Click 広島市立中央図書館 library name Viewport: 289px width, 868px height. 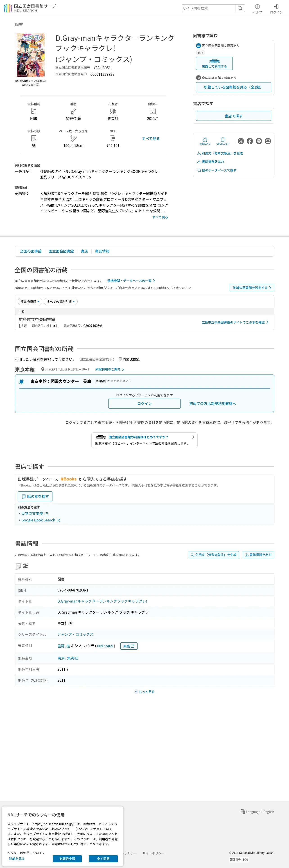click(37, 320)
